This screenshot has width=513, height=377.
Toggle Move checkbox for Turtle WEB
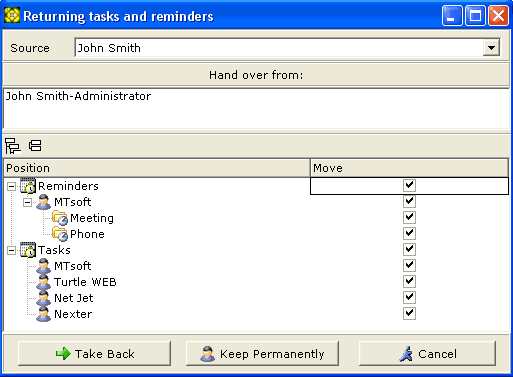point(409,281)
